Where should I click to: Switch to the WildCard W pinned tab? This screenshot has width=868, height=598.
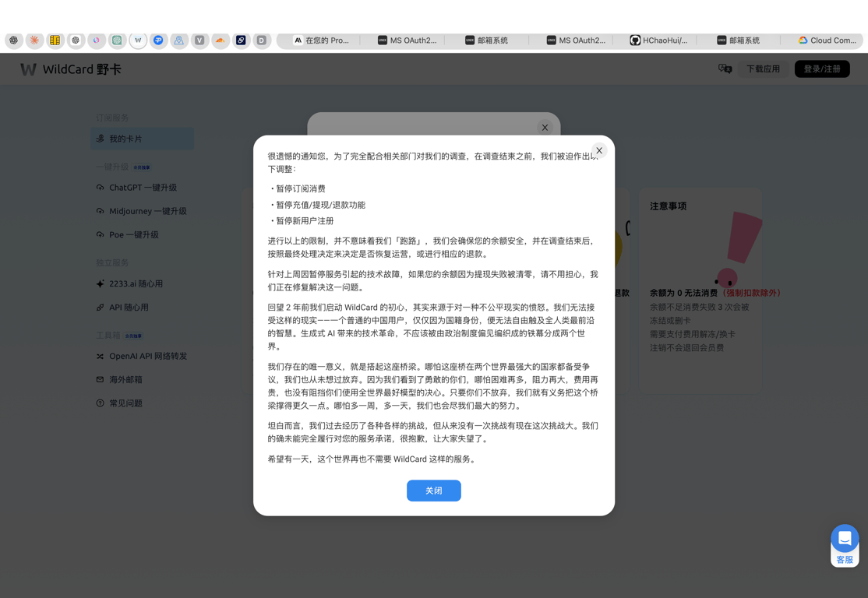click(138, 40)
